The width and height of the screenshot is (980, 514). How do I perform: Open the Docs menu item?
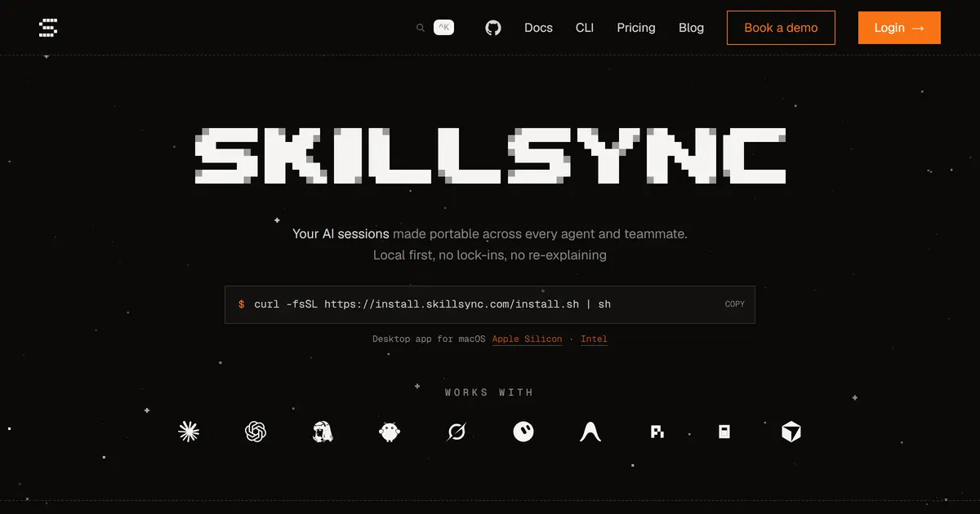pos(538,28)
